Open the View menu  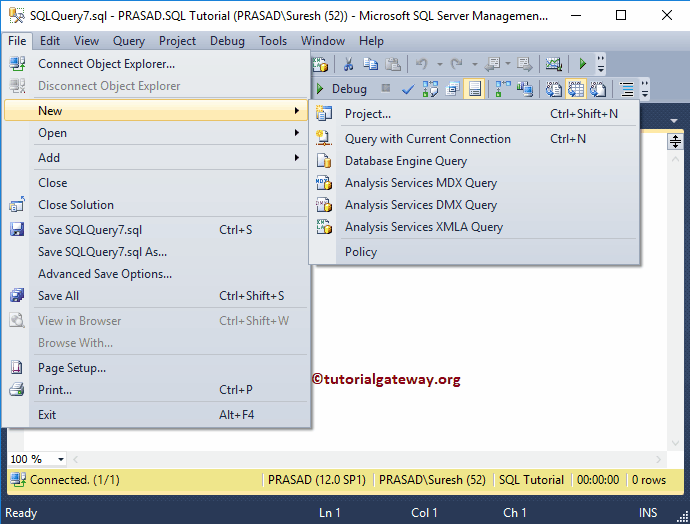pos(86,41)
